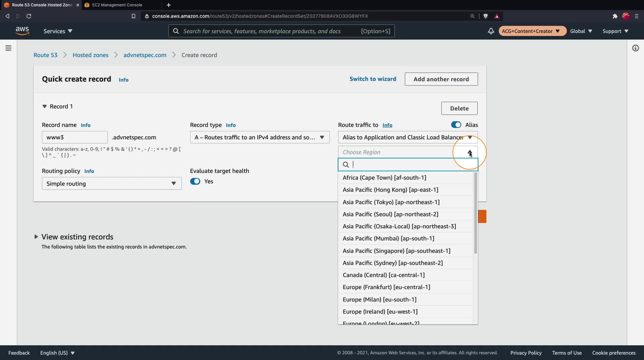Open browser extensions puzzle icon
This screenshot has width=644, height=360.
point(615,16)
